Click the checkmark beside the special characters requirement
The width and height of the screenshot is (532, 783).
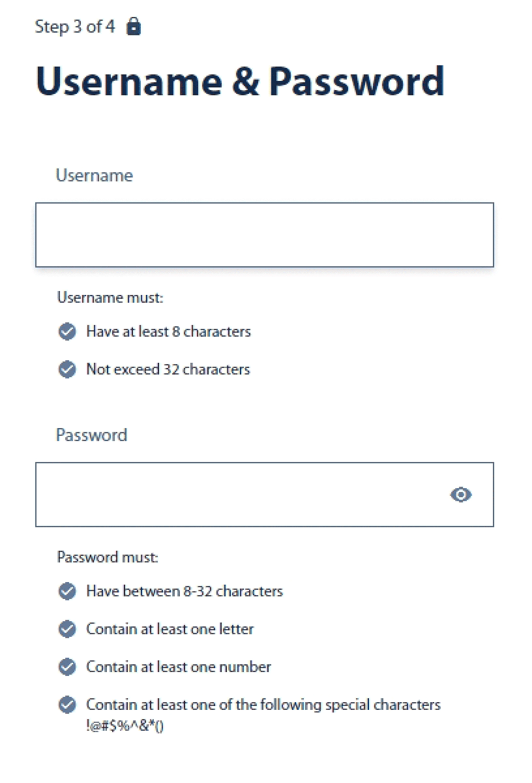click(x=67, y=705)
